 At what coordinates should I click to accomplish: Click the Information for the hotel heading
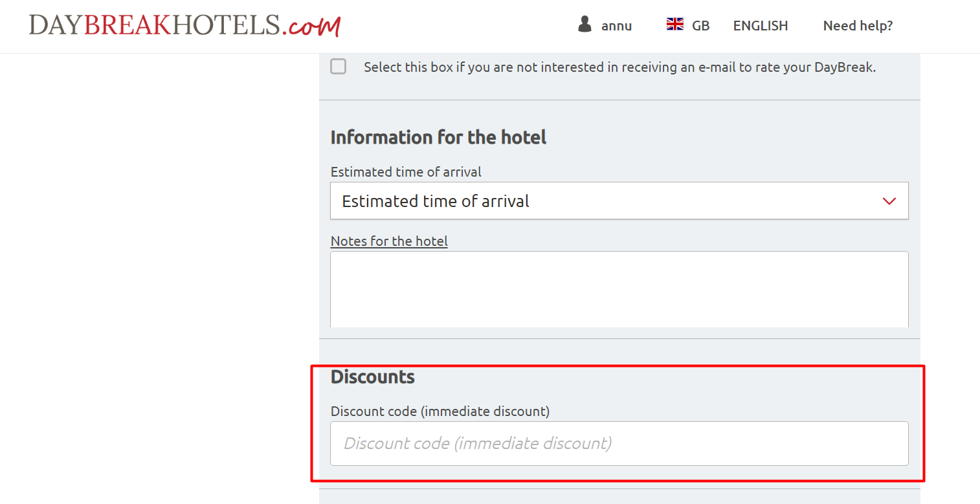coord(438,137)
